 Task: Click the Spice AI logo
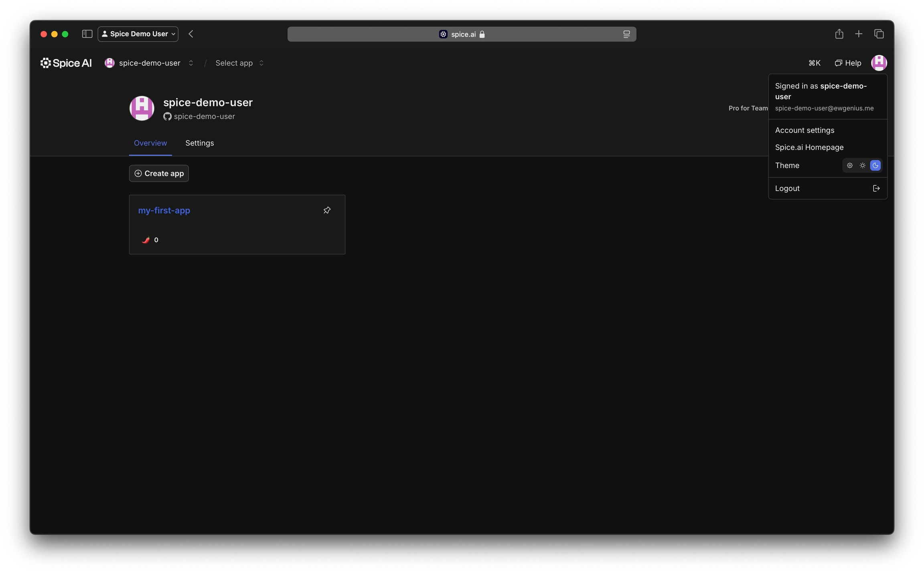[x=66, y=63]
